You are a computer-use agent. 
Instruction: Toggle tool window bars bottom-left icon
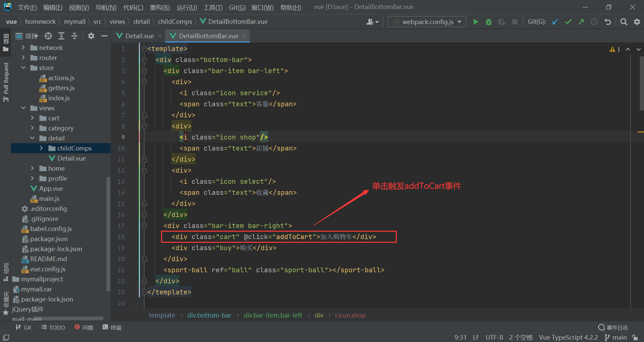pyautogui.click(x=6, y=337)
